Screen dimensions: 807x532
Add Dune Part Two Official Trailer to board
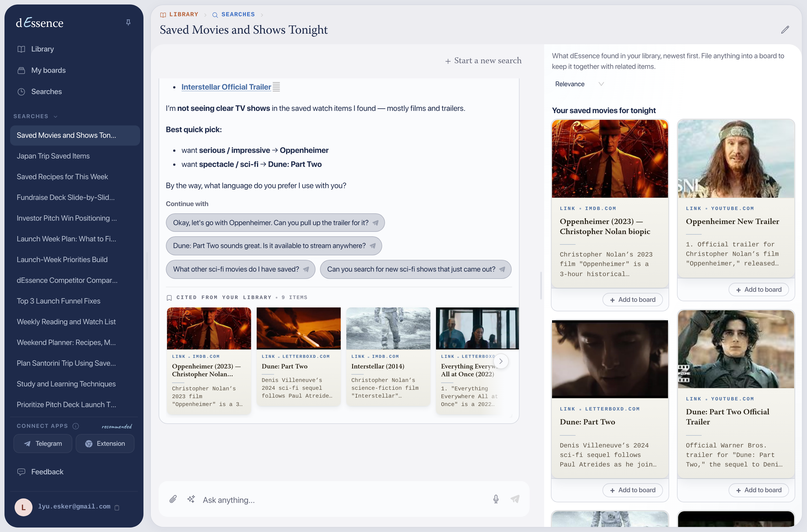(x=759, y=490)
